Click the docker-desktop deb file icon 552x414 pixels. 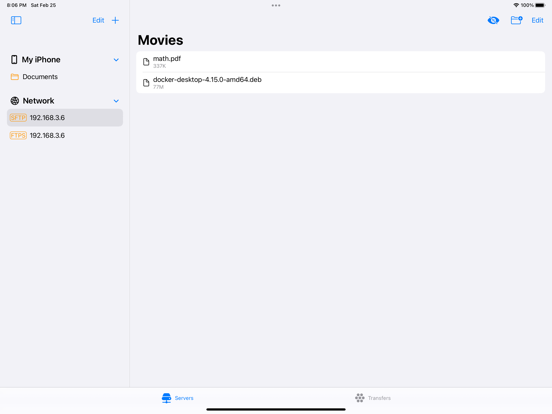point(146,83)
